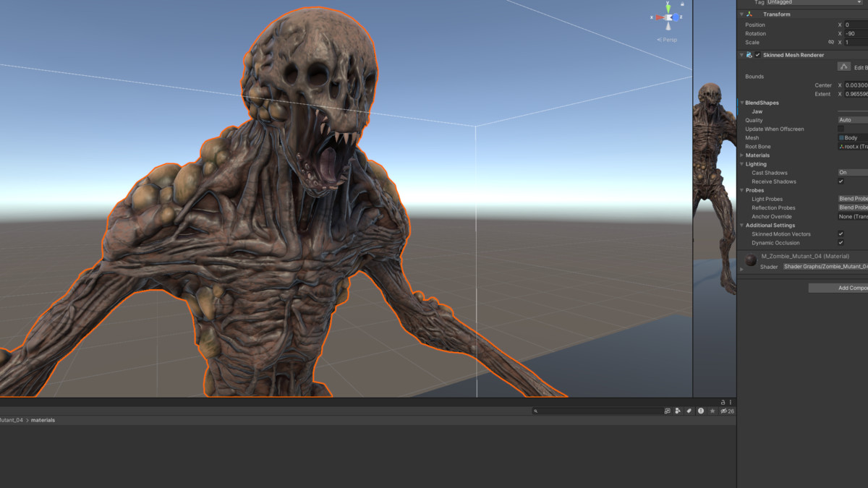Click the Skinned Mesh Renderer header title

point(793,55)
